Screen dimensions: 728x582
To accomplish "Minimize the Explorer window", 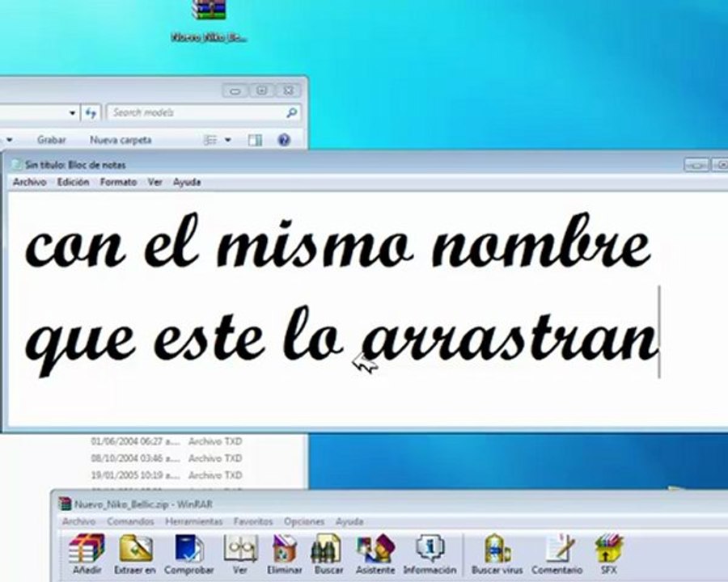I will (x=235, y=91).
